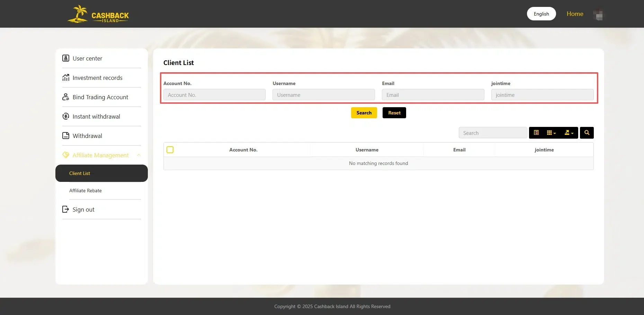Check the select-all checkbox in table header
This screenshot has height=315, width=644.
pyautogui.click(x=170, y=149)
